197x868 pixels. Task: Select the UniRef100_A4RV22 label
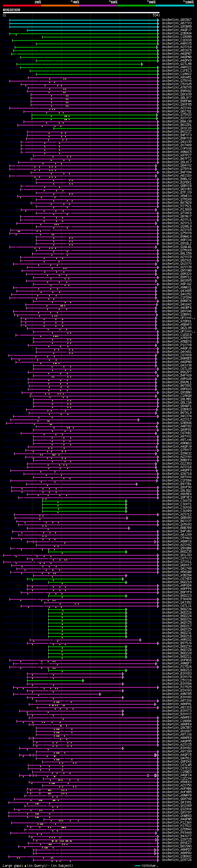[177, 67]
